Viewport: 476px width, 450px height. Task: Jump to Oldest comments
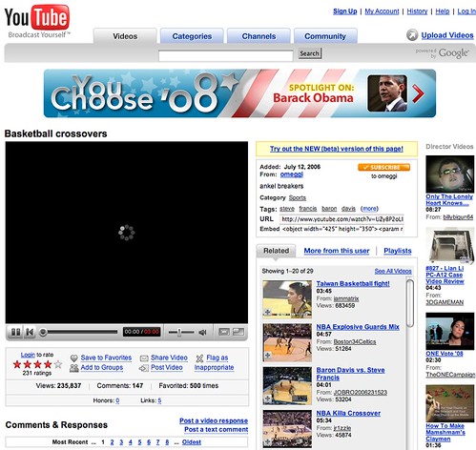(x=192, y=442)
